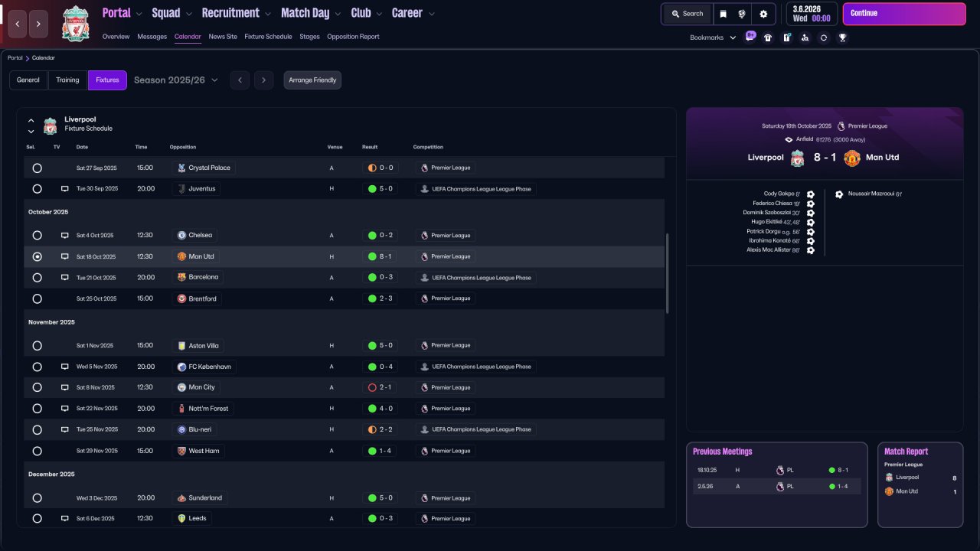Click the Liverpool crest in fixture schedule header
The width and height of the screenshot is (980, 551).
[51, 125]
